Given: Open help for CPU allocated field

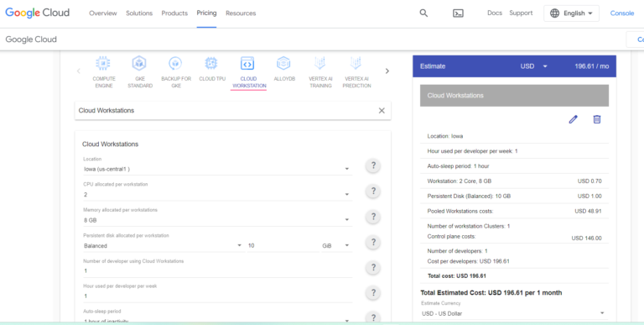Looking at the screenshot, I should pos(373,191).
